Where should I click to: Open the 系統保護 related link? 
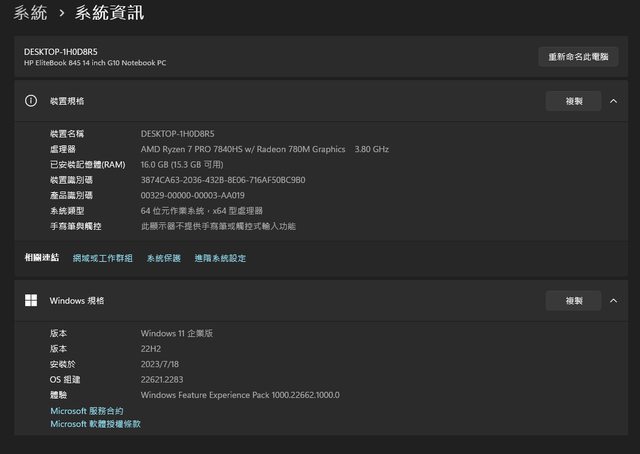click(x=163, y=258)
